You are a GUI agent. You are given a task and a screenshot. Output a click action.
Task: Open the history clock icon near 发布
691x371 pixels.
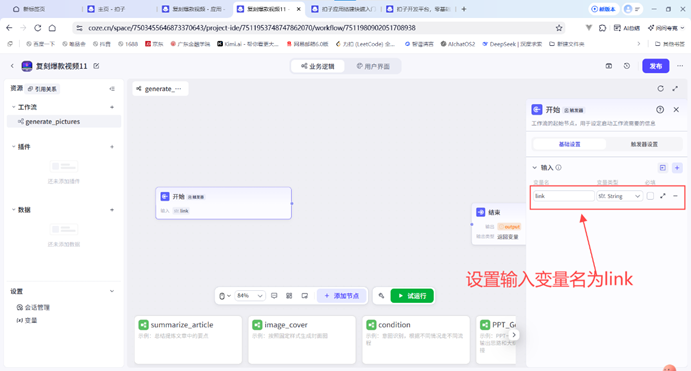click(627, 66)
